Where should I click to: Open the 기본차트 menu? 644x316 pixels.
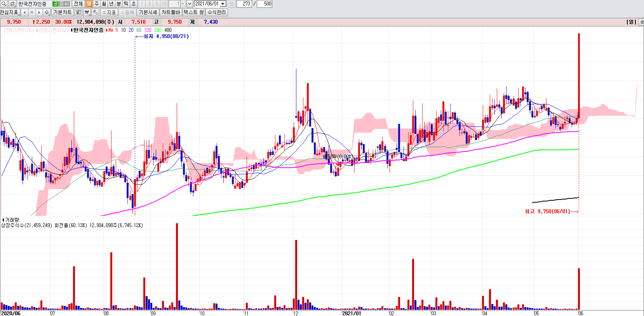click(x=62, y=12)
